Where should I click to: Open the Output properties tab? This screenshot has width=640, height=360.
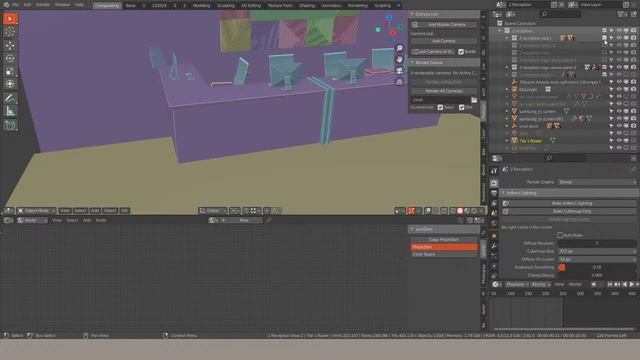tap(494, 193)
